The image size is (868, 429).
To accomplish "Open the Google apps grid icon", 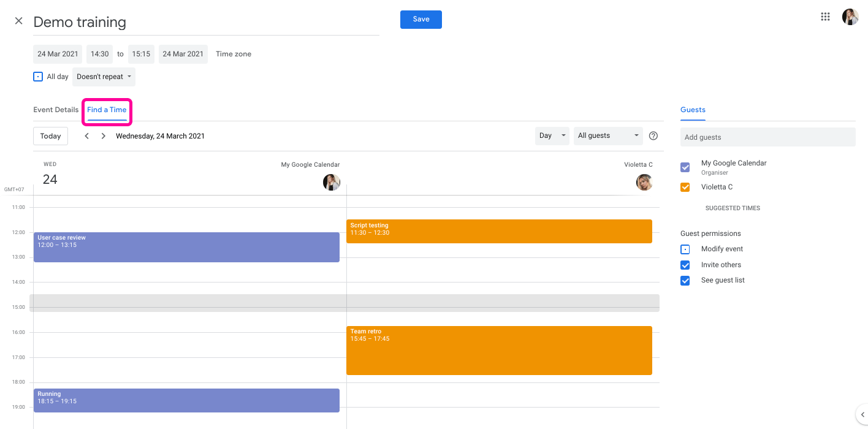I will (x=825, y=17).
